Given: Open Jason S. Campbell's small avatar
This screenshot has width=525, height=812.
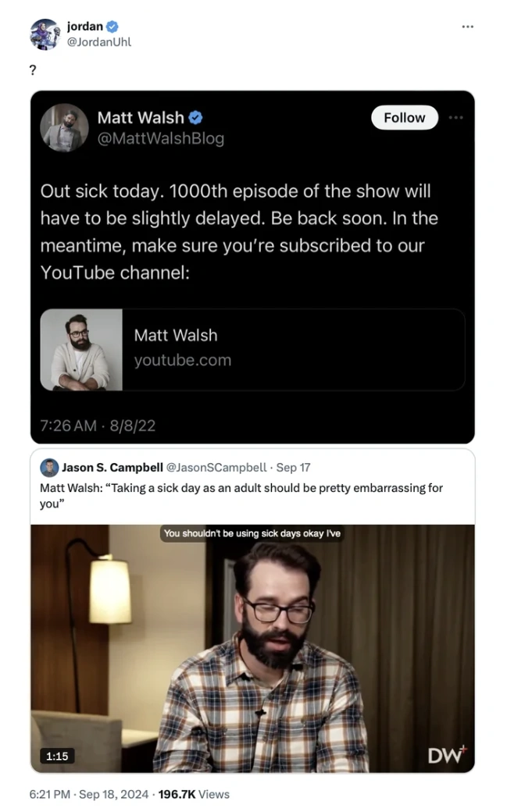Looking at the screenshot, I should tap(49, 468).
